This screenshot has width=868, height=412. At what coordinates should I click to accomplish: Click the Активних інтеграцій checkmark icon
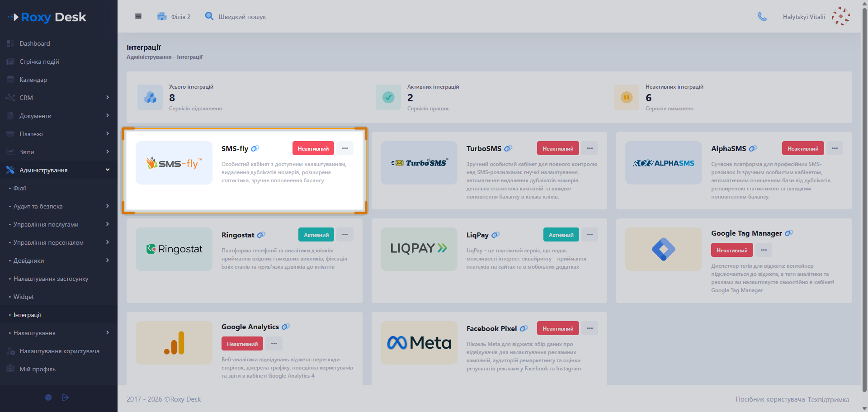(x=388, y=97)
